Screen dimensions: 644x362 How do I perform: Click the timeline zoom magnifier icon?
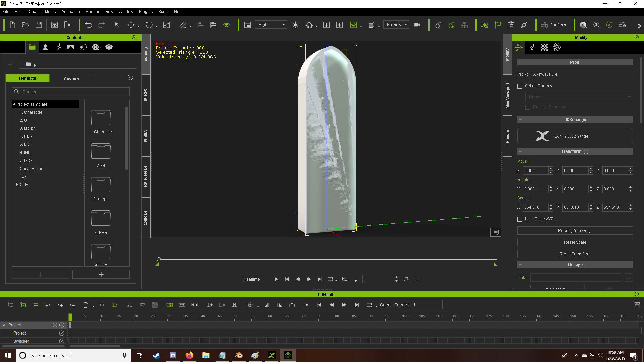[250, 305]
